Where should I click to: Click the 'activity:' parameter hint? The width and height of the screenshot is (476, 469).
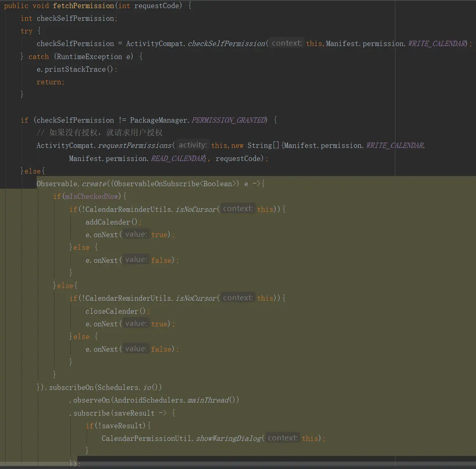pos(193,145)
